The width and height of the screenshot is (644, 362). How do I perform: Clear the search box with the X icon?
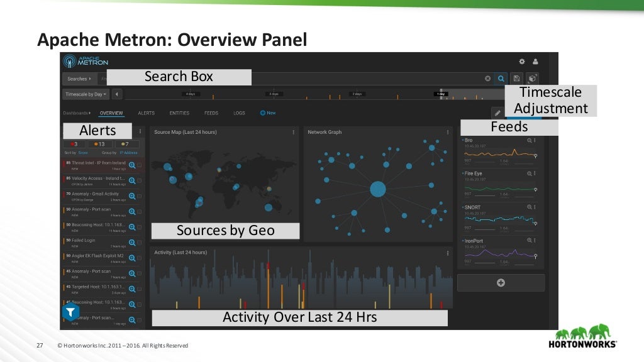487,79
